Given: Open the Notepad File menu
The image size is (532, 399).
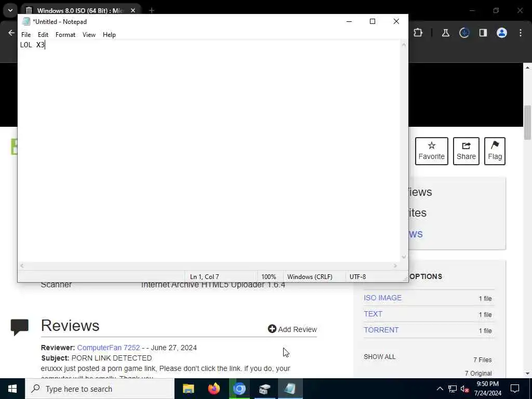Looking at the screenshot, I should coord(26,35).
